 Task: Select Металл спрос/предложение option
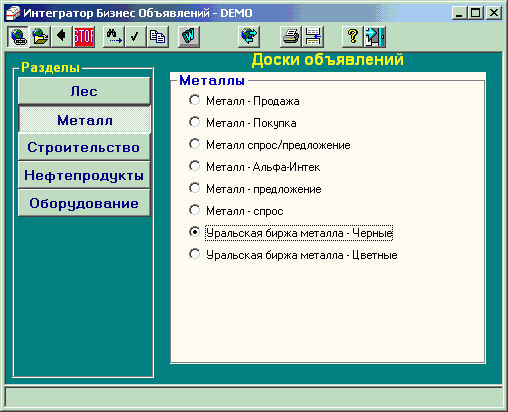pyautogui.click(x=270, y=144)
